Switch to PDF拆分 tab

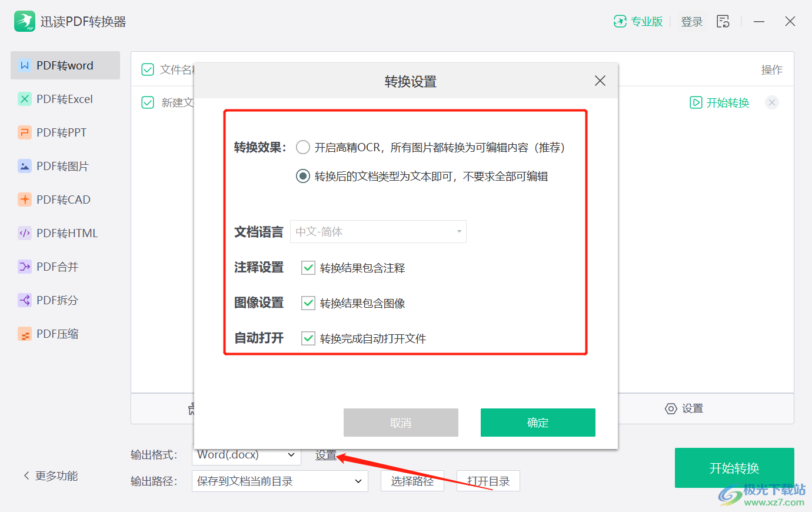[65, 300]
